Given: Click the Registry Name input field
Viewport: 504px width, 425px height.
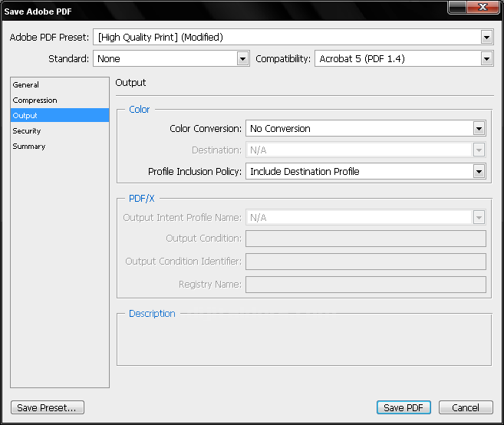Looking at the screenshot, I should [366, 285].
